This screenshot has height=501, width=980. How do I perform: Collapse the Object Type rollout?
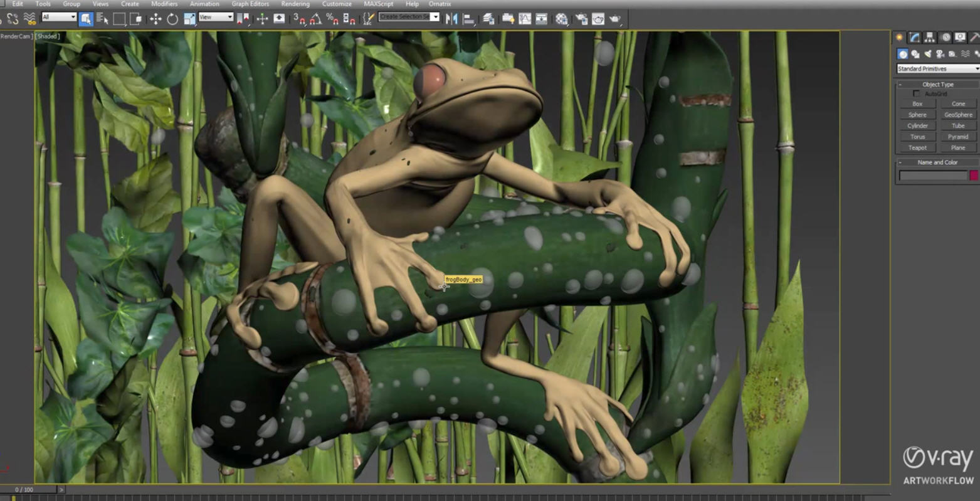pyautogui.click(x=938, y=84)
